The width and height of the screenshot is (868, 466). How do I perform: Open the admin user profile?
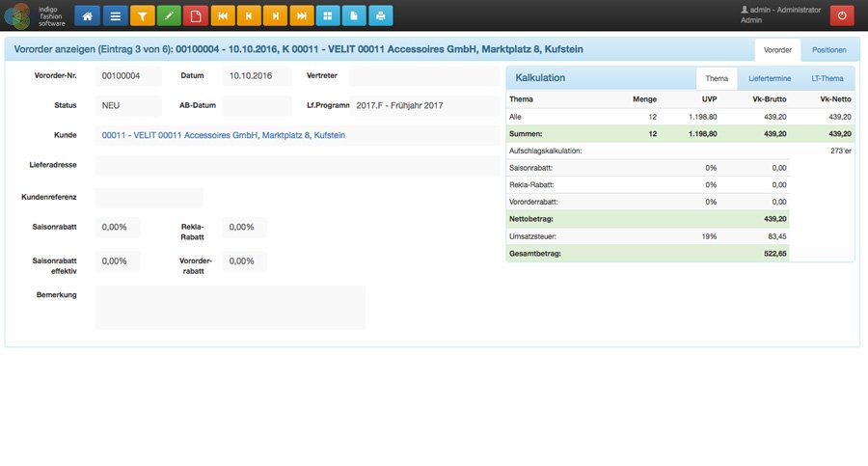pyautogui.click(x=780, y=15)
